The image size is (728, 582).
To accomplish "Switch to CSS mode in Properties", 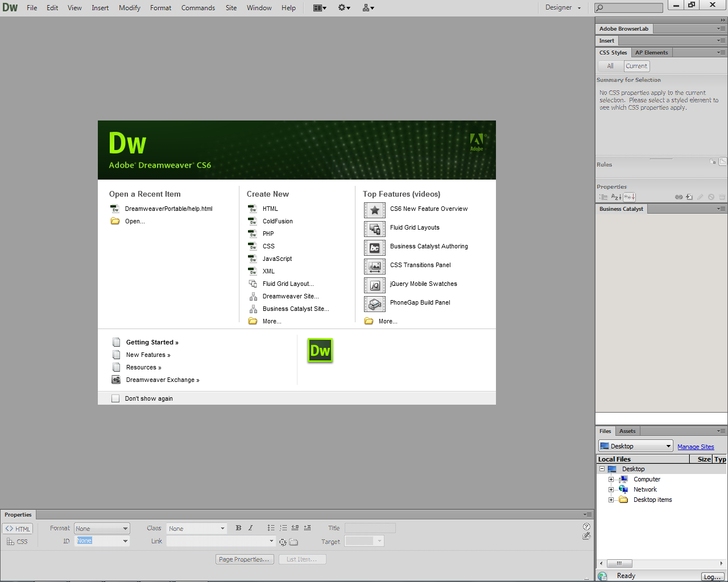I will click(x=18, y=542).
